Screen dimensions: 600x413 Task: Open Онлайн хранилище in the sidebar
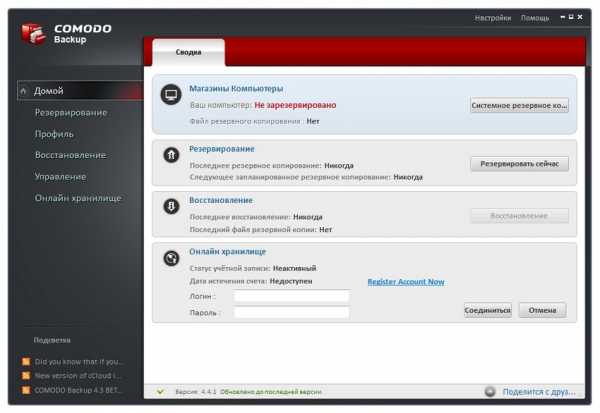pyautogui.click(x=78, y=198)
